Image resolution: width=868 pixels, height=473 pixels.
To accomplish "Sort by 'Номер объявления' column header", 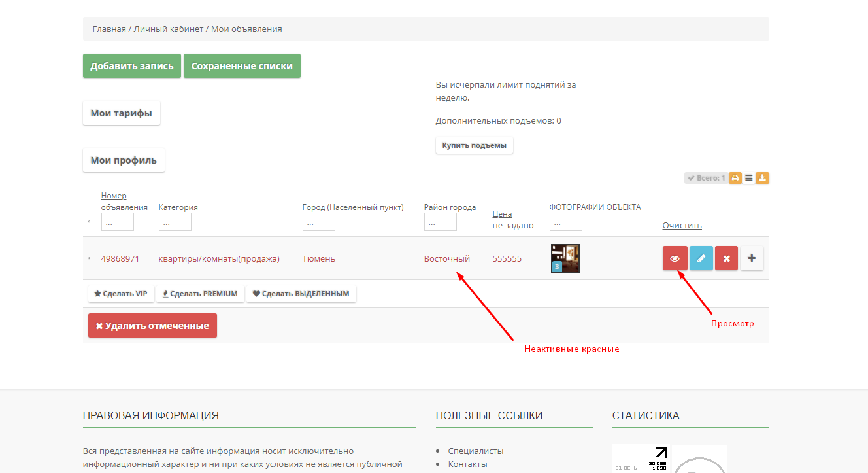I will click(124, 201).
